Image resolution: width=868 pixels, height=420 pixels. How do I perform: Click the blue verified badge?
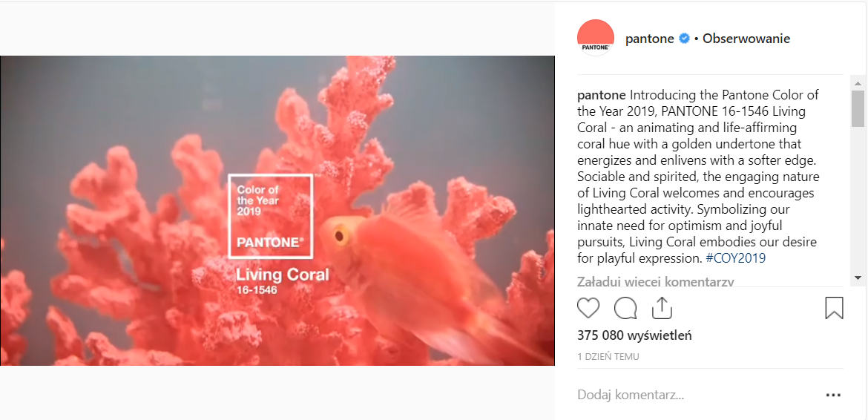pyautogui.click(x=684, y=39)
